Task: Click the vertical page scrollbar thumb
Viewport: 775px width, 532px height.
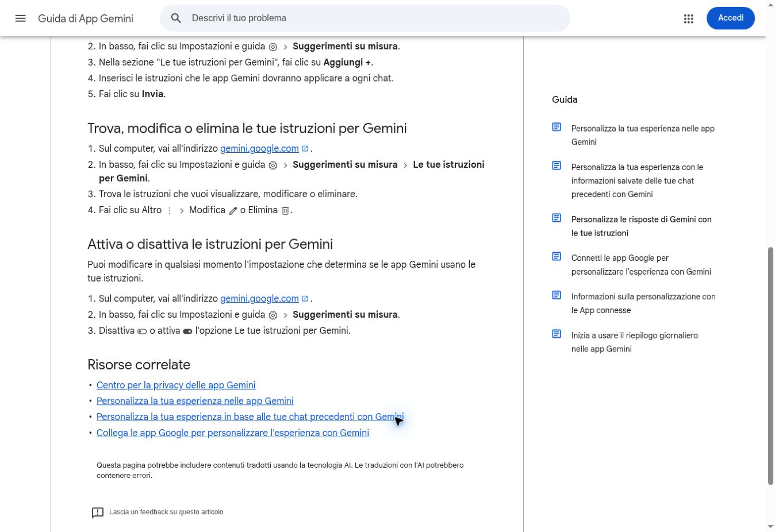Action: click(x=770, y=366)
